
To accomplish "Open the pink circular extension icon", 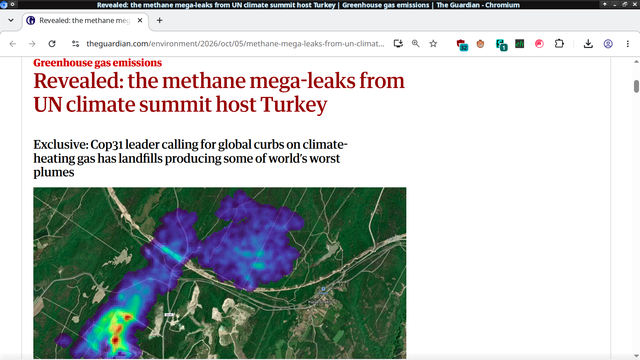I will (539, 44).
